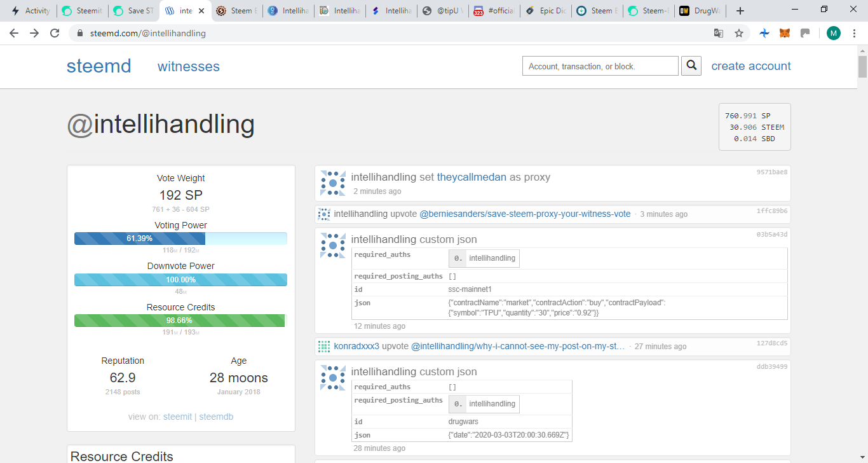Open the witnesses page link
Image resolution: width=868 pixels, height=463 pixels.
tap(189, 67)
